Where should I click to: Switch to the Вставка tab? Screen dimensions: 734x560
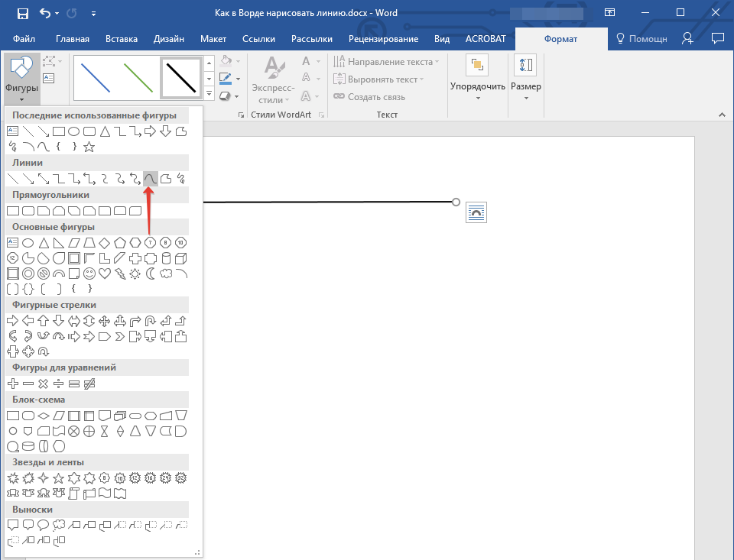coord(122,39)
